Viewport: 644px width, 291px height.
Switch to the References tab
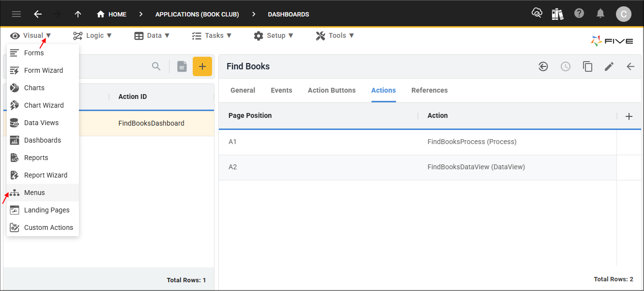point(429,90)
